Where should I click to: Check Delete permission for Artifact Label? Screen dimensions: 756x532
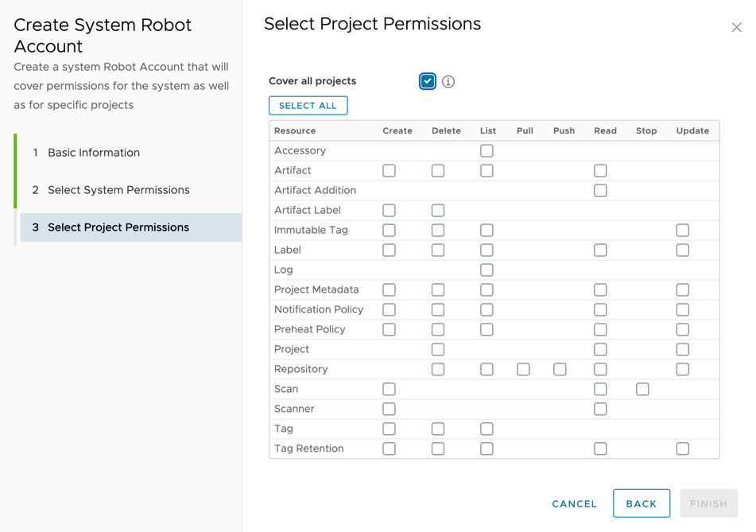[x=437, y=210]
